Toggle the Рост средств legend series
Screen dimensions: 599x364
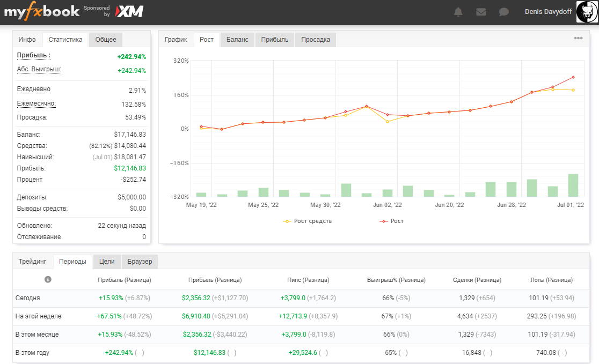(x=307, y=221)
